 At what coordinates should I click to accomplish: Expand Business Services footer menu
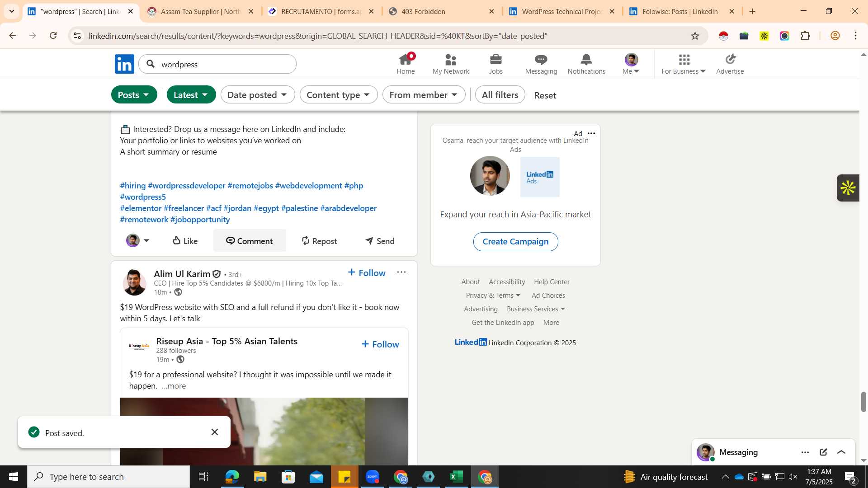[x=536, y=309]
